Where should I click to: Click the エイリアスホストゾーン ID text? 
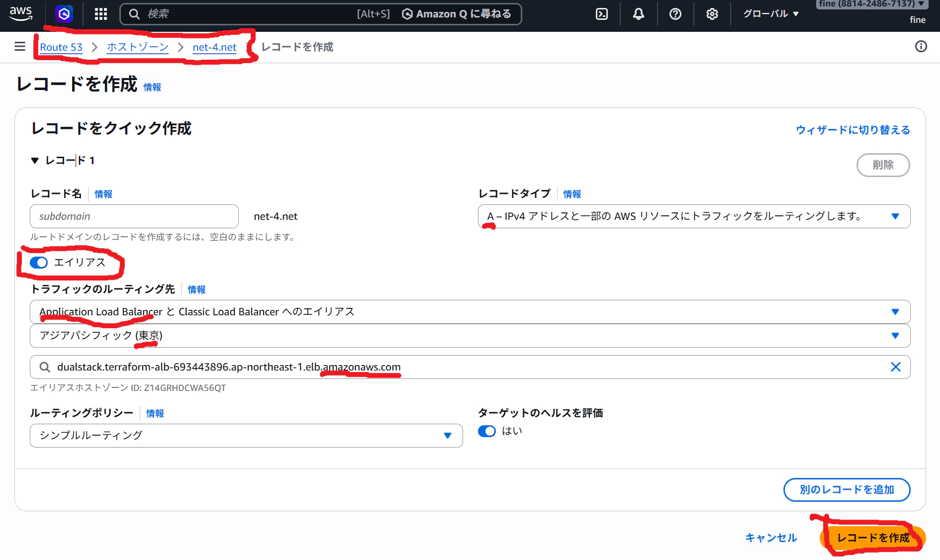128,388
